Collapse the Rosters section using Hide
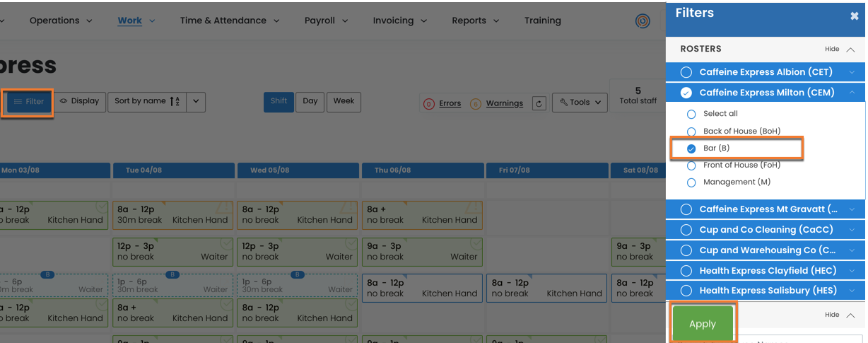The width and height of the screenshot is (868, 343). pyautogui.click(x=839, y=50)
